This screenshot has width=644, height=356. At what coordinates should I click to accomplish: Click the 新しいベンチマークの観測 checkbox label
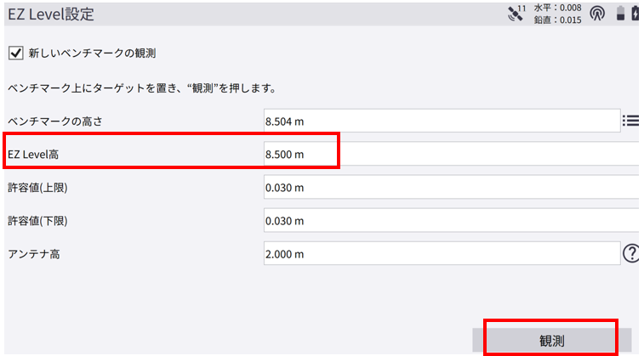(x=92, y=53)
